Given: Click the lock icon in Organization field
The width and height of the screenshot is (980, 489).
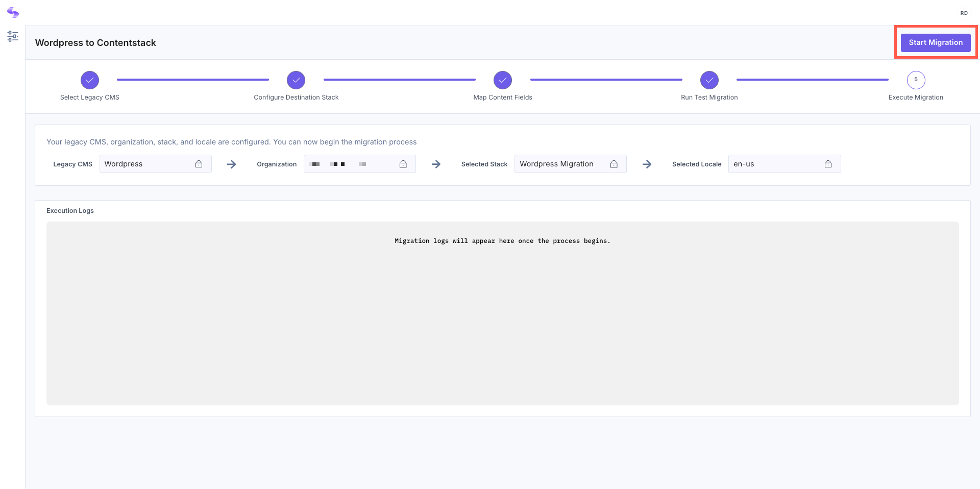Looking at the screenshot, I should (403, 164).
